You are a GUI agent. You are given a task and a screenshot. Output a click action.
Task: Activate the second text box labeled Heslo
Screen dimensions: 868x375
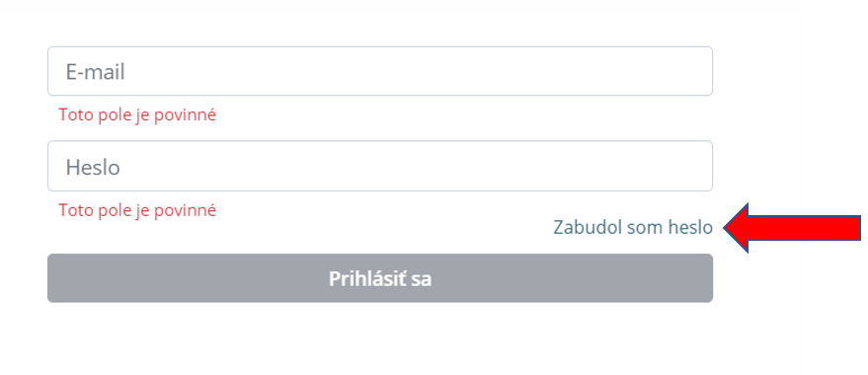pyautogui.click(x=380, y=166)
